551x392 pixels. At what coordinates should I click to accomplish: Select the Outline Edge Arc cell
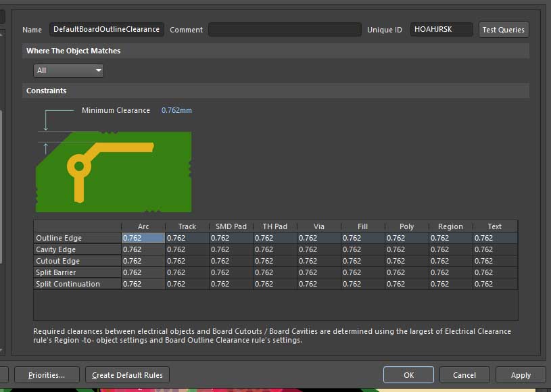coord(143,238)
